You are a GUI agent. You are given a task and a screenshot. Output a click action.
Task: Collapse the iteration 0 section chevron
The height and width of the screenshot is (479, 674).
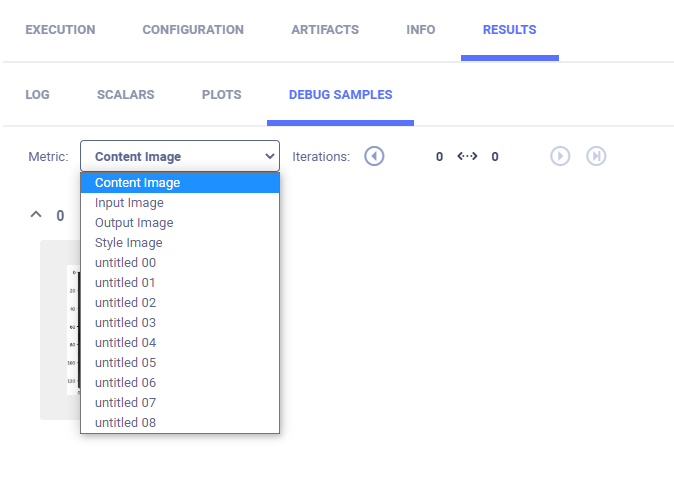37,215
